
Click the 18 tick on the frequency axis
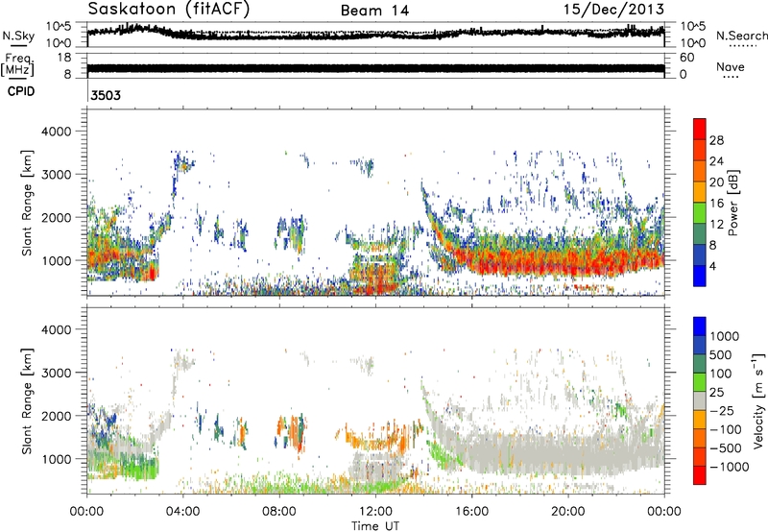[64, 58]
